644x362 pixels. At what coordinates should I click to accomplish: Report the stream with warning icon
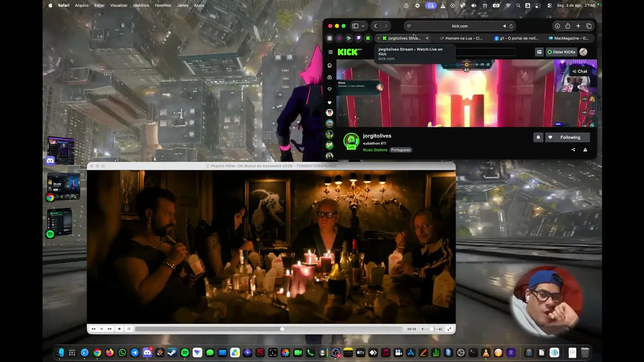585,150
